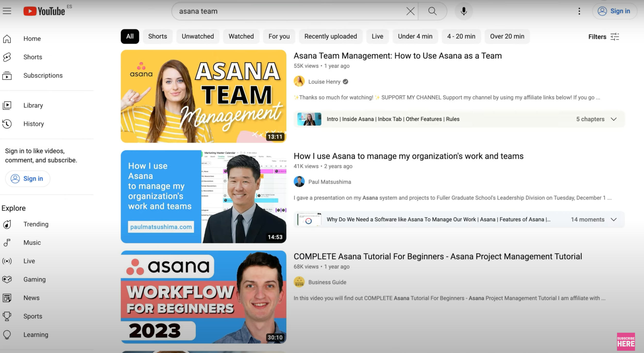Click 'In this video you will find' description

[450, 298]
